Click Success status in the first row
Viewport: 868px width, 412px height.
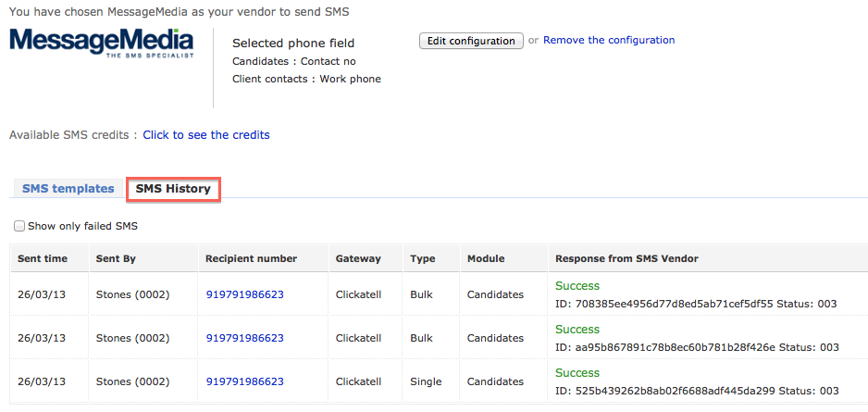[577, 286]
